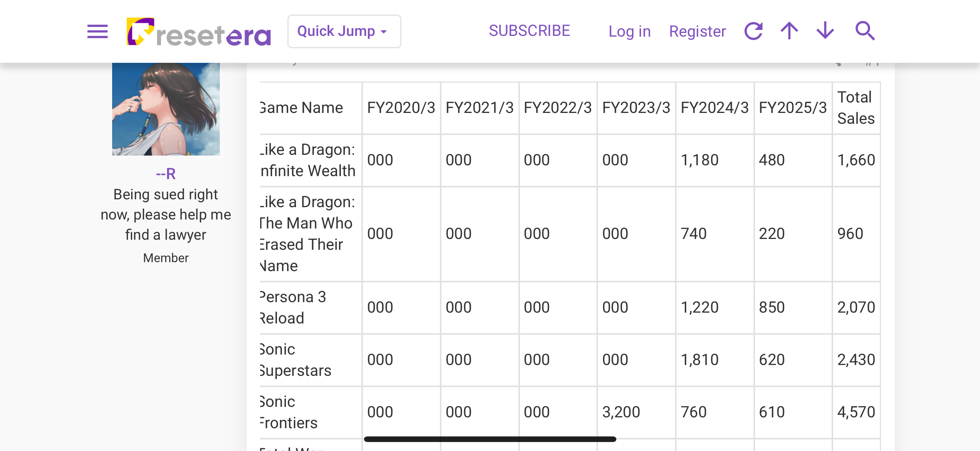Select the Persona 3 Reload row name
The image size is (980, 451).
pos(293,307)
